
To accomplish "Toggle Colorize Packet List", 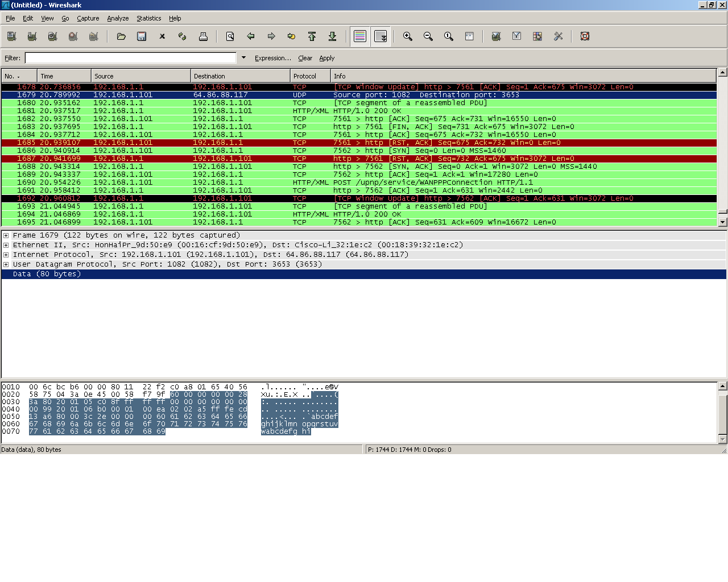I will point(360,36).
